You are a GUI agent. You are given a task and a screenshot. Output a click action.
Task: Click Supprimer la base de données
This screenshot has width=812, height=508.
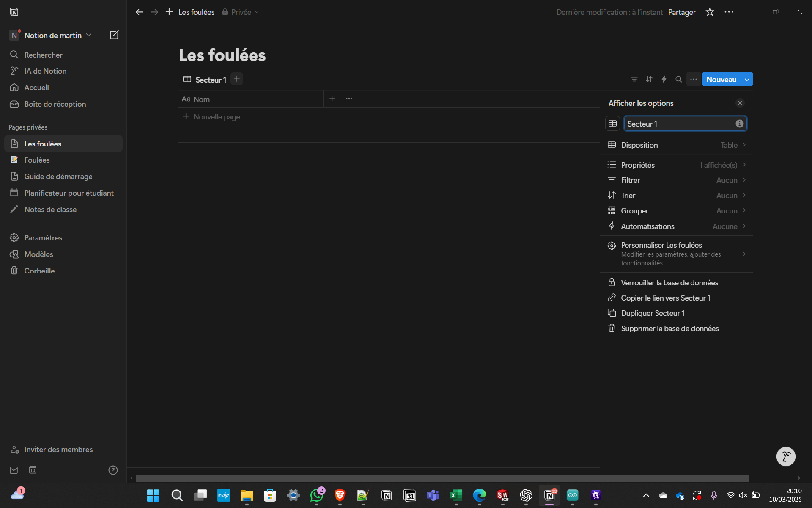click(677, 328)
